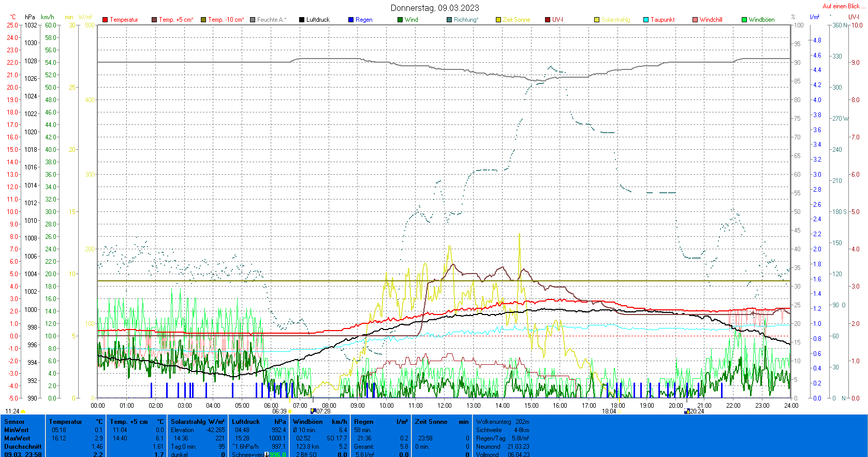Click the 'Wolkenunterg 202m' entry
Image resolution: width=868 pixels, height=457 pixels.
pos(503,422)
